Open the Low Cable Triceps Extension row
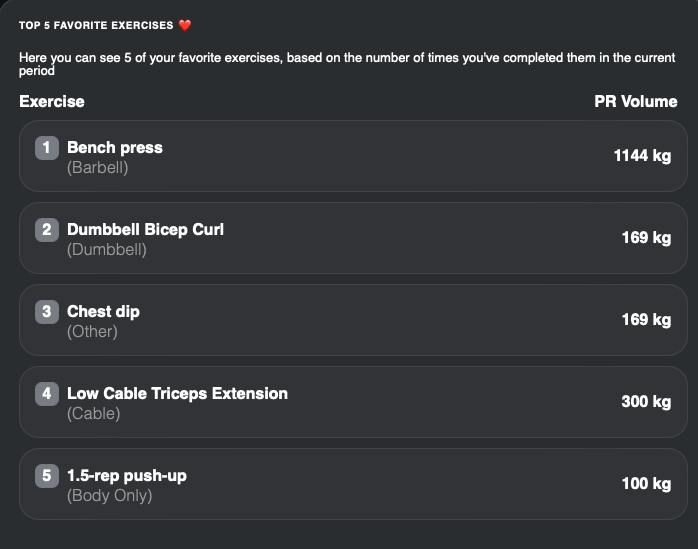 [350, 402]
